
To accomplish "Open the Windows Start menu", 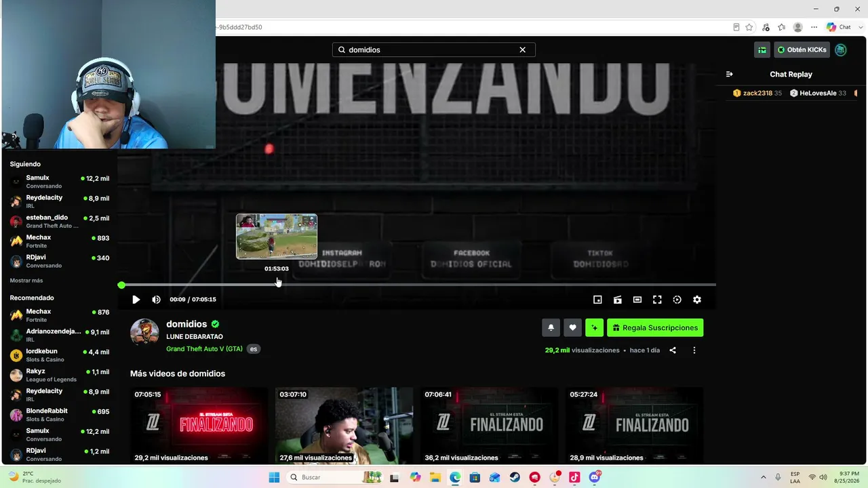I will tap(274, 477).
